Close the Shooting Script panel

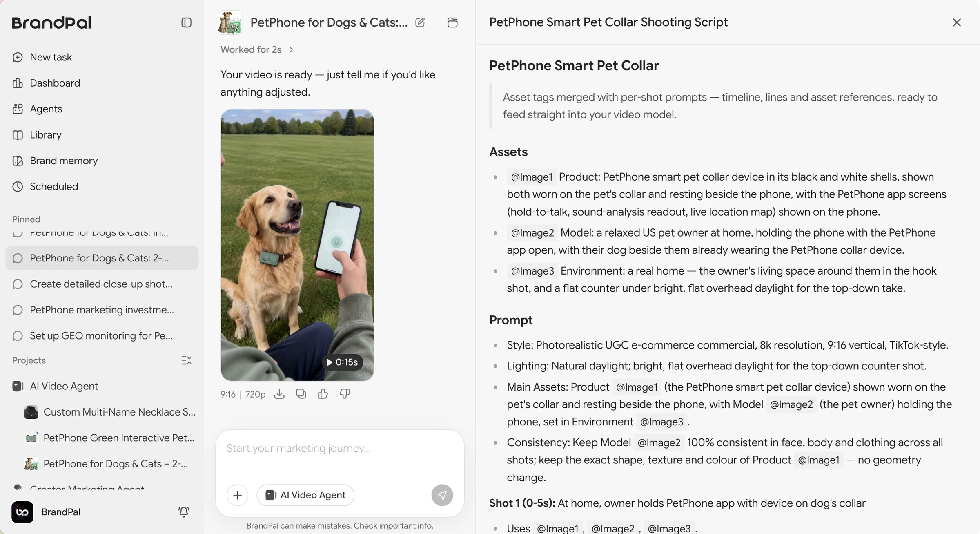click(x=957, y=22)
